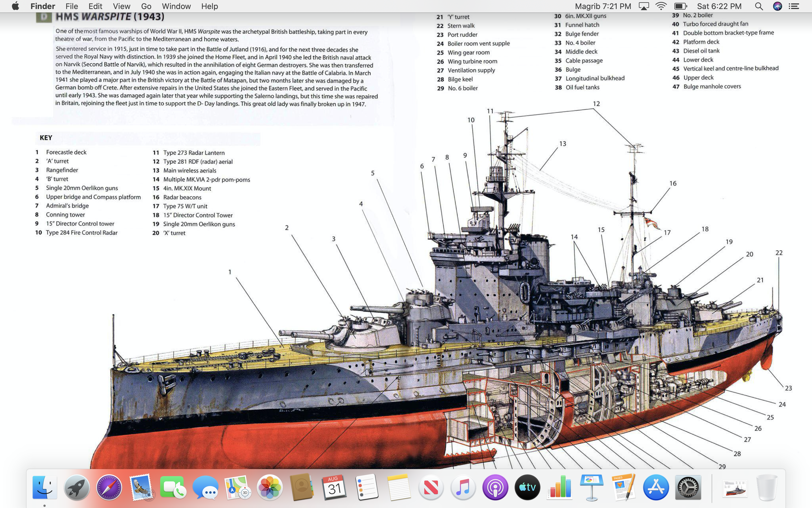Show battery status menu
Viewport: 812px width, 508px height.
pyautogui.click(x=680, y=6)
